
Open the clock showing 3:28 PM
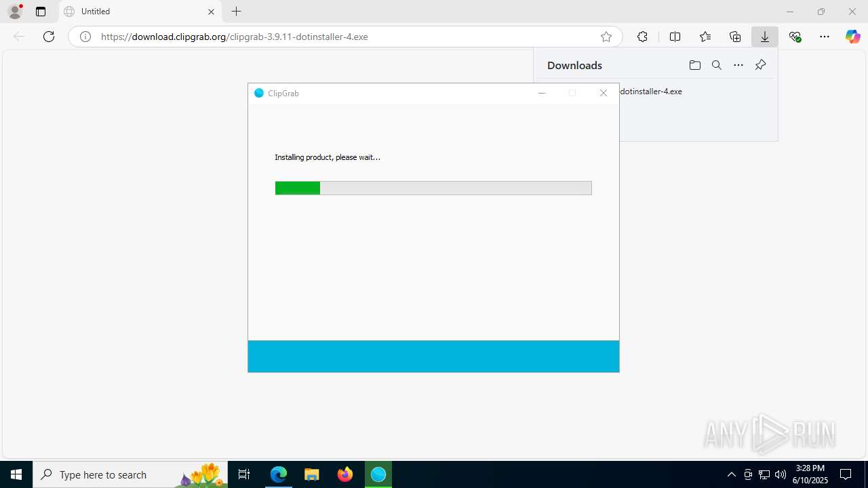tap(810, 474)
